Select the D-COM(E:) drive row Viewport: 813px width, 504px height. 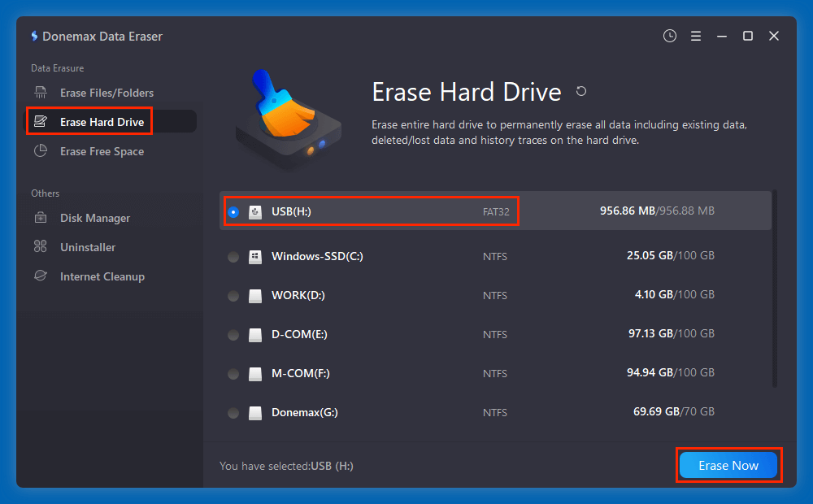pos(366,334)
